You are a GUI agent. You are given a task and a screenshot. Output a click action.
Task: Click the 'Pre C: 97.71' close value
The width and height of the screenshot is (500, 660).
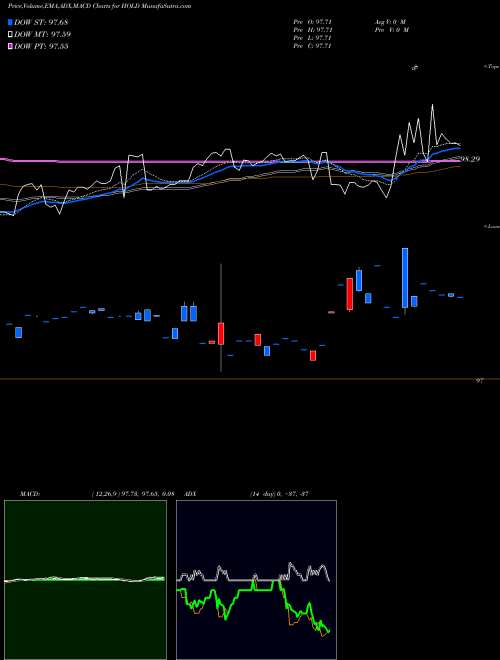[x=314, y=46]
